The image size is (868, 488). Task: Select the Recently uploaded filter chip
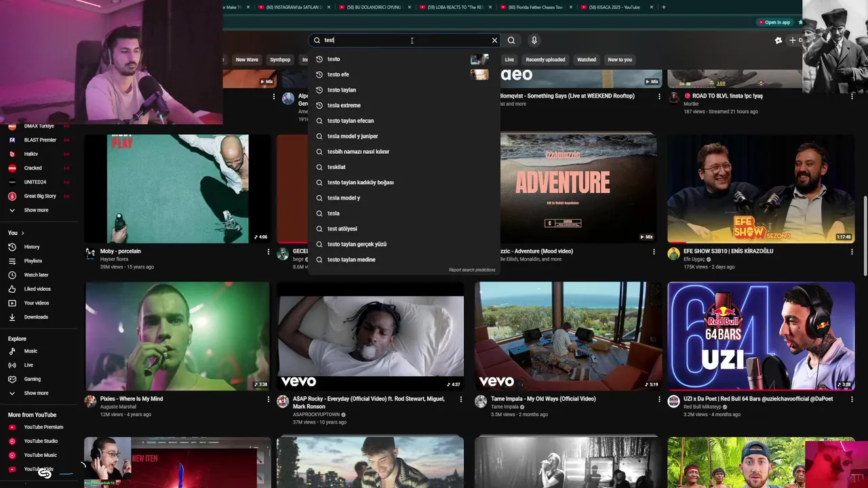point(545,60)
